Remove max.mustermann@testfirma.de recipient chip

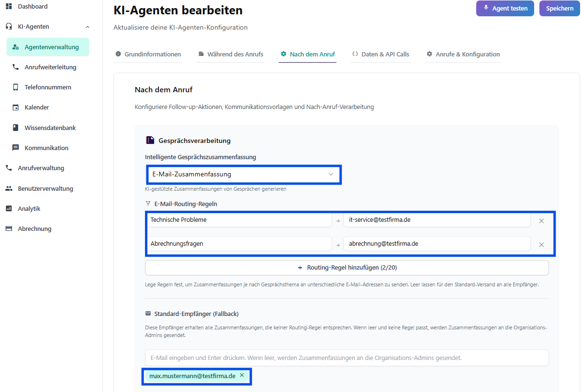[242, 375]
